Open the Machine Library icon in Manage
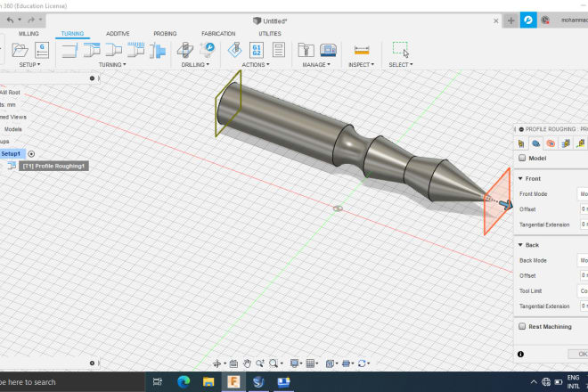 (328, 50)
